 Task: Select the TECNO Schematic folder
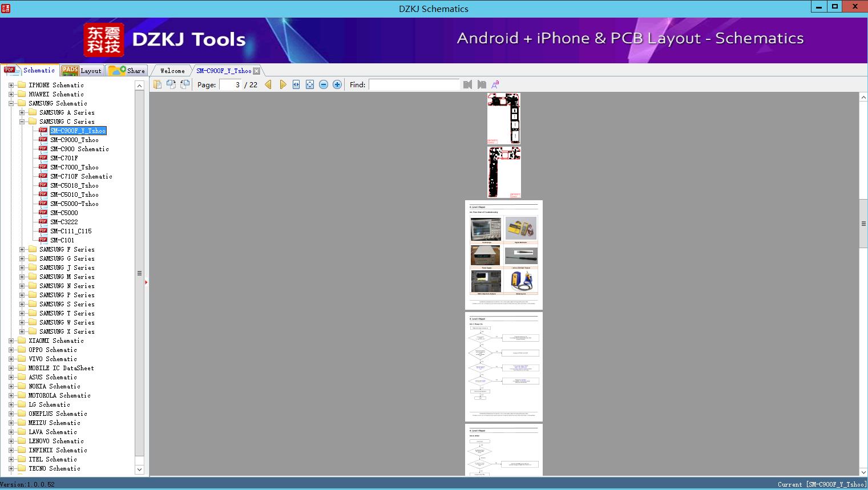54,468
